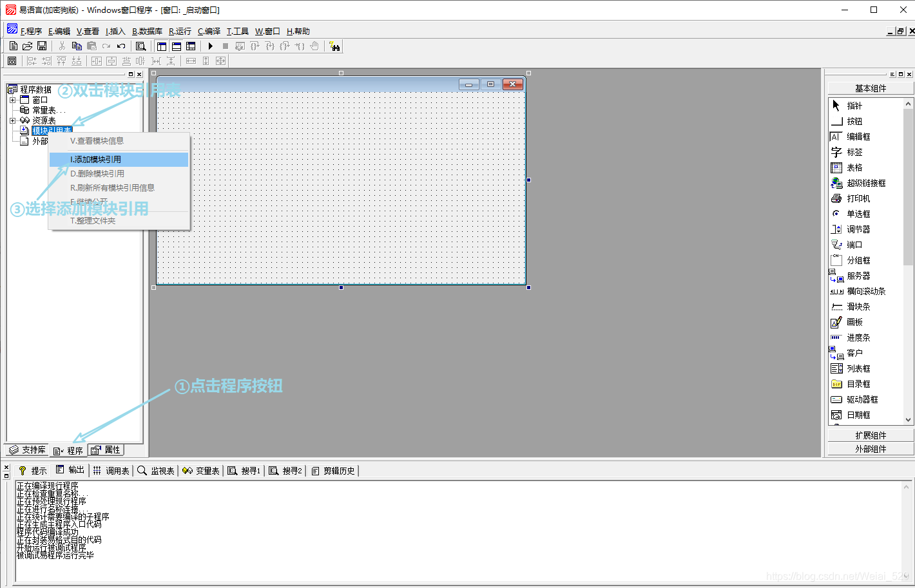Click the Paste clipboard icon

pyautogui.click(x=91, y=46)
